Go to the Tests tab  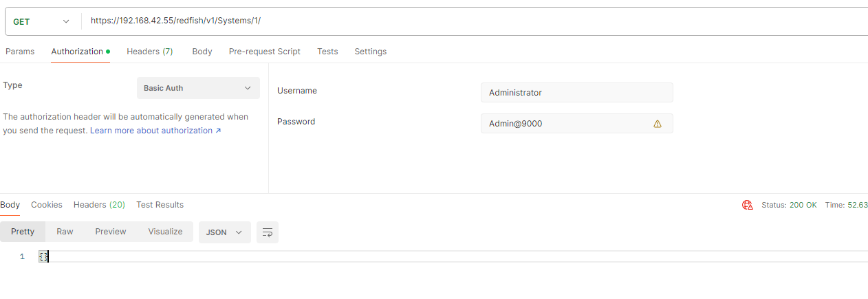(327, 52)
